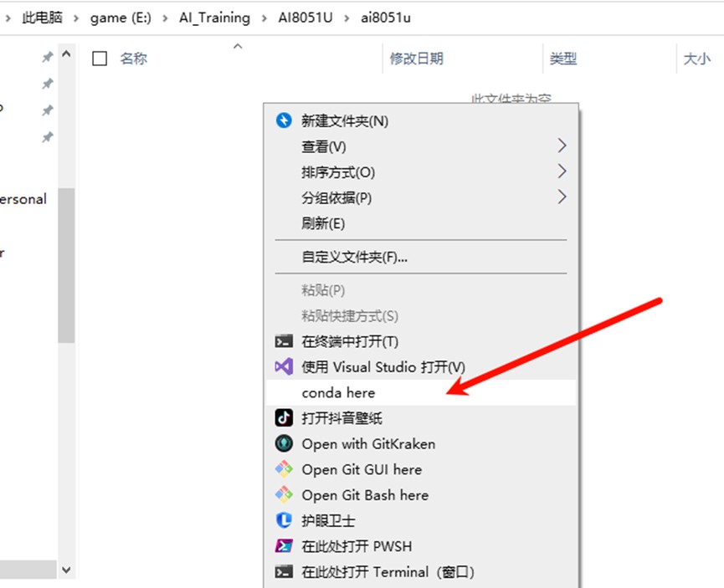Viewport: 724px width, 588px height.
Task: Choose 刷新(E) to refresh the folder
Action: tap(421, 223)
